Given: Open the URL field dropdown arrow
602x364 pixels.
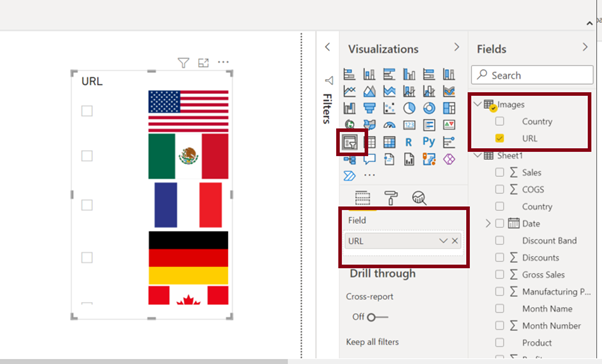Looking at the screenshot, I should (x=443, y=241).
